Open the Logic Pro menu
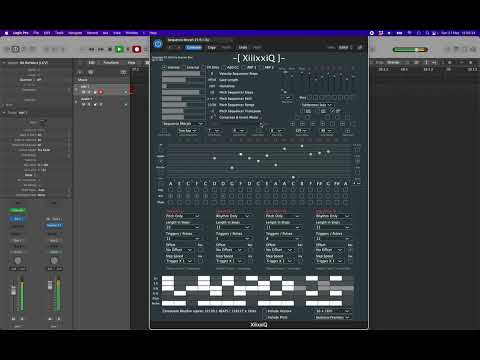 [20, 33]
